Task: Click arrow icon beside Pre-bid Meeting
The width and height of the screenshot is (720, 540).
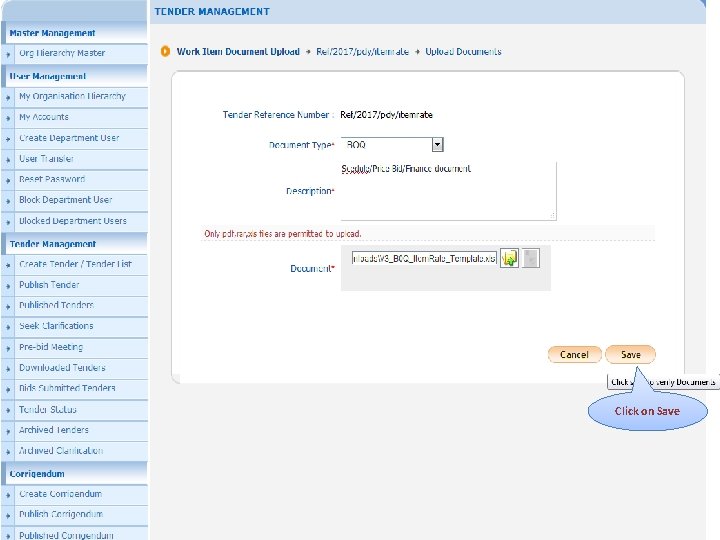Action: [8, 349]
